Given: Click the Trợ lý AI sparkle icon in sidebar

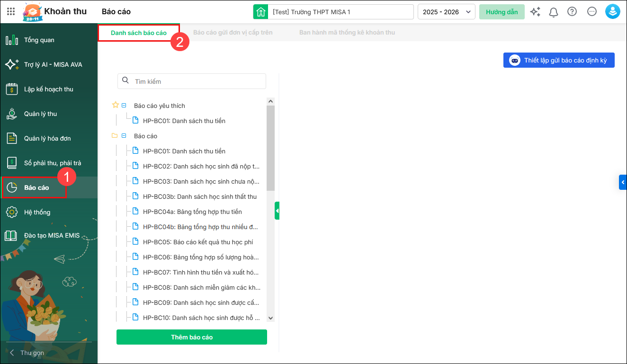Looking at the screenshot, I should [x=12, y=64].
